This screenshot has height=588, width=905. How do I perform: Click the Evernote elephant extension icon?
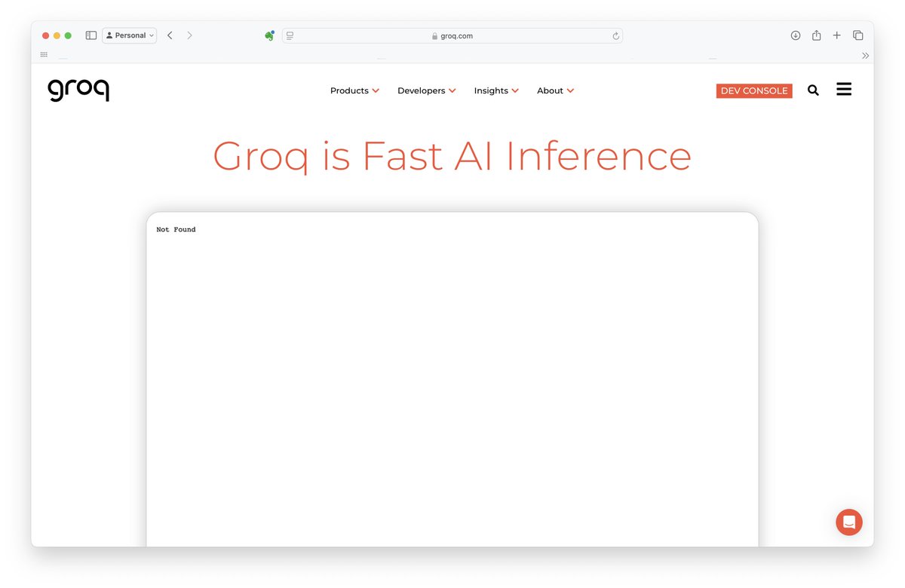(269, 35)
